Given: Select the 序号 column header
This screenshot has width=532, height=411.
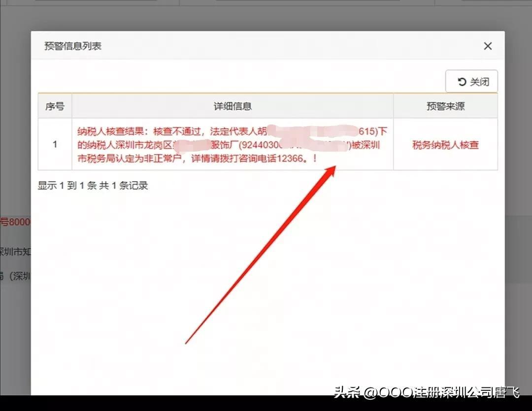Looking at the screenshot, I should 55,106.
